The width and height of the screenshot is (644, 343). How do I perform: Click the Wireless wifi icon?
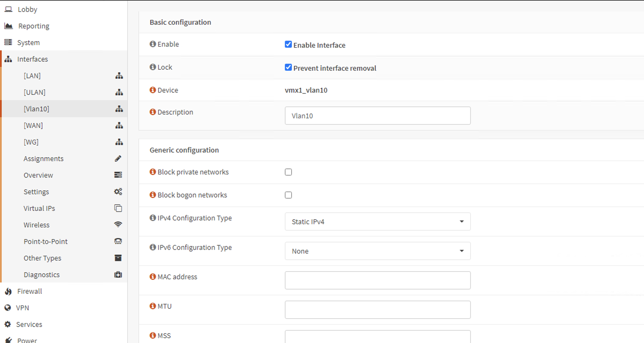pyautogui.click(x=118, y=225)
